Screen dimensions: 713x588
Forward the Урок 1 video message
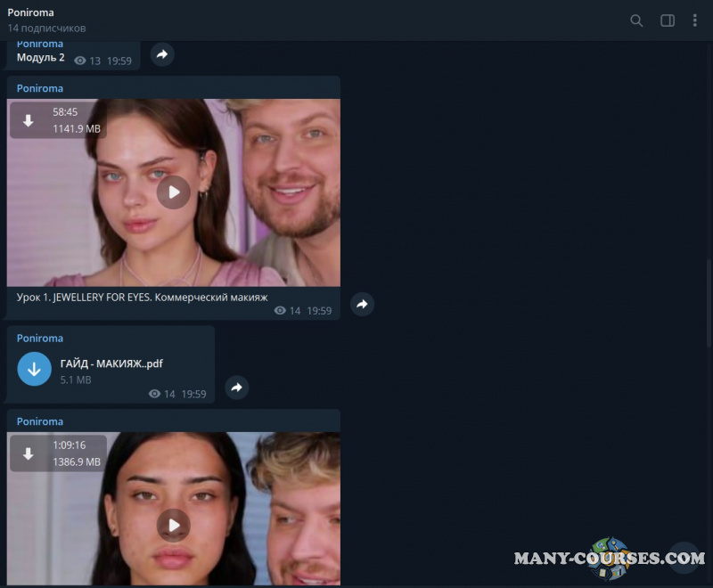point(362,304)
